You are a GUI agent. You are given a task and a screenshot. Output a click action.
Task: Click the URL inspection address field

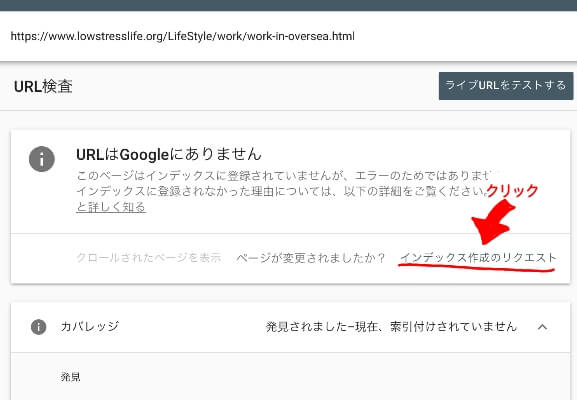[288, 36]
